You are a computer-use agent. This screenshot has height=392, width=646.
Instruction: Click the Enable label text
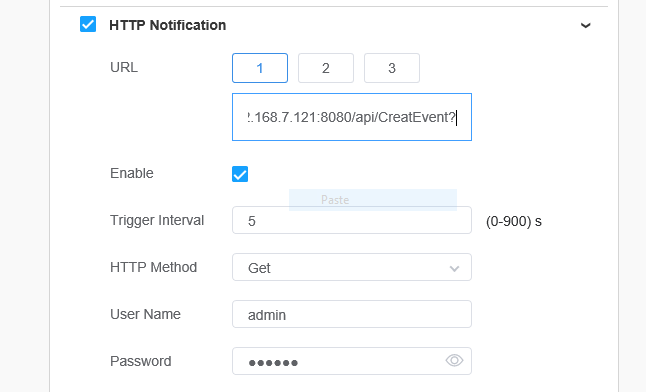coord(132,173)
